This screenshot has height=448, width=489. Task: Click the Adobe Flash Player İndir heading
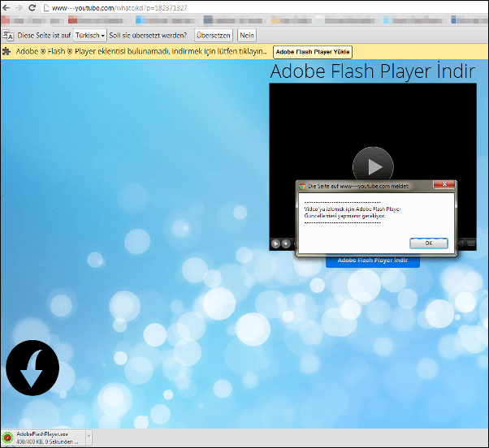tap(373, 71)
